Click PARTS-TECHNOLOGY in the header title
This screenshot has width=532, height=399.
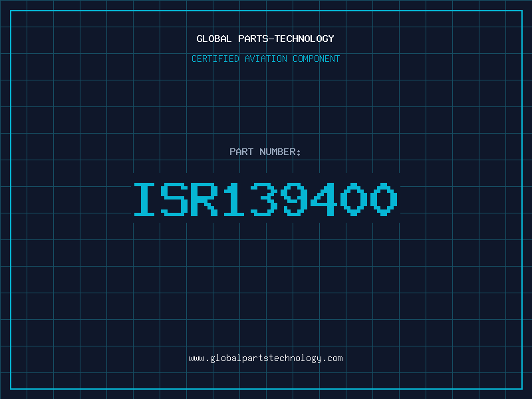[x=286, y=39]
